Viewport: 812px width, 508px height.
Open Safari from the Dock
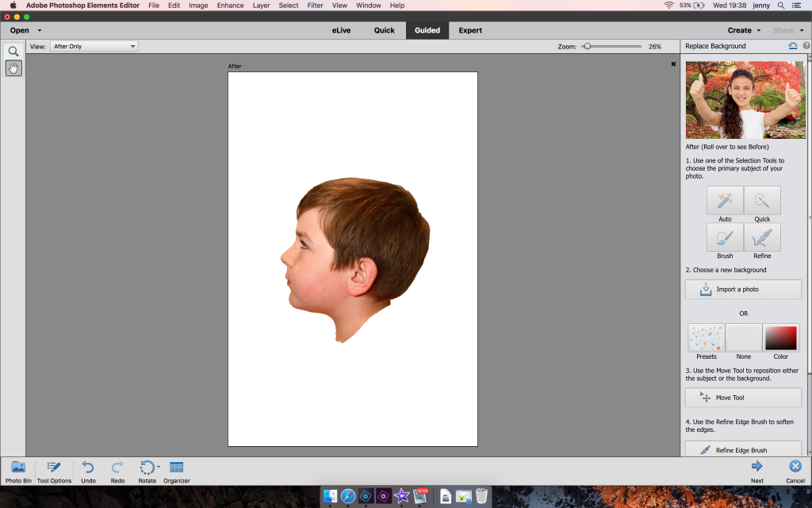tap(348, 496)
